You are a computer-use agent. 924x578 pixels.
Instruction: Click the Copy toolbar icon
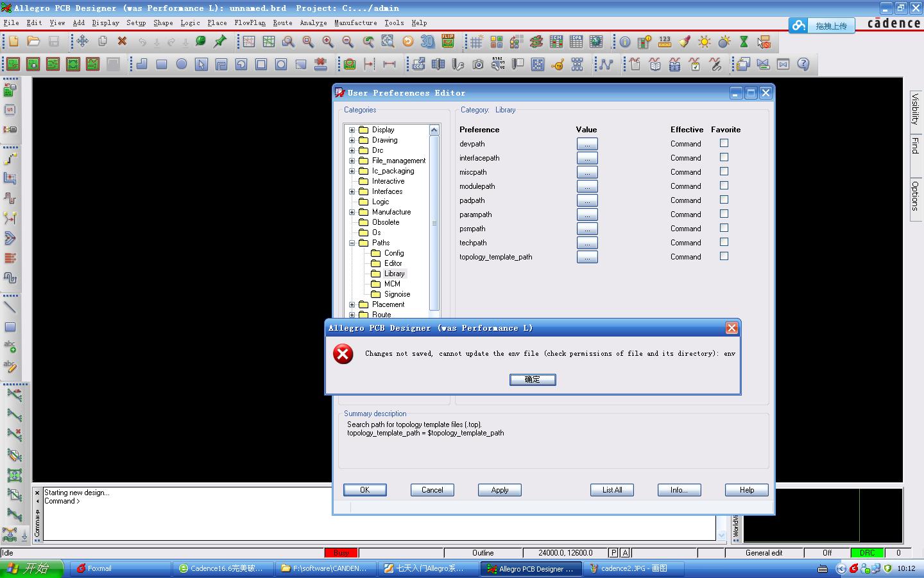click(103, 41)
